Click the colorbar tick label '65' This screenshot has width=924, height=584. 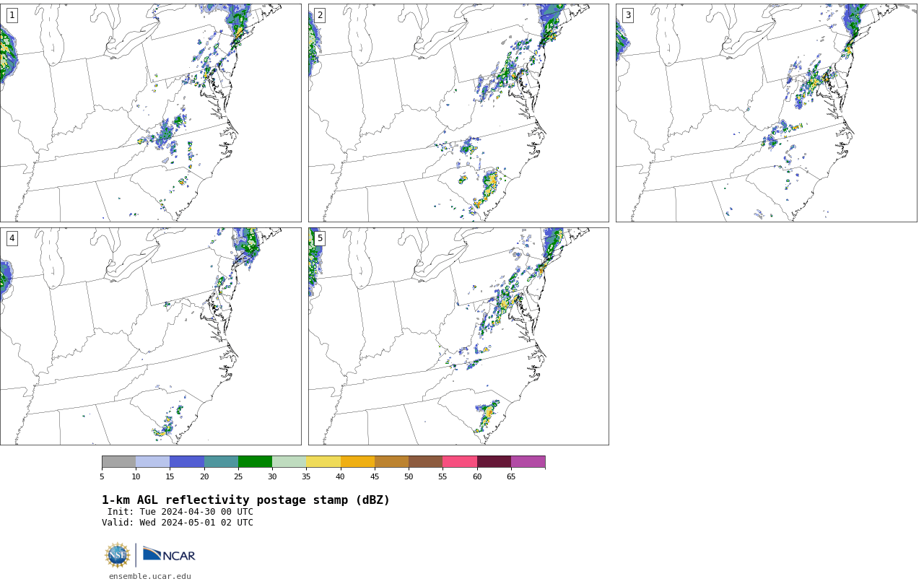point(511,476)
